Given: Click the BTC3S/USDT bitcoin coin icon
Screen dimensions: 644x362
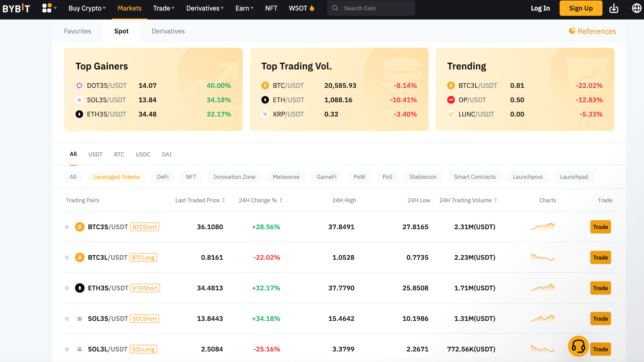Looking at the screenshot, I should click(x=80, y=227).
